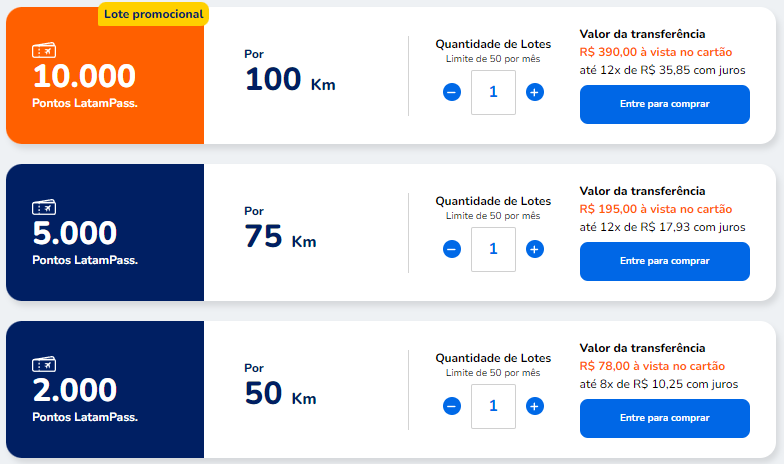Focus quantity field in 100 Km row
Viewport: 784px width, 464px height.
[493, 92]
